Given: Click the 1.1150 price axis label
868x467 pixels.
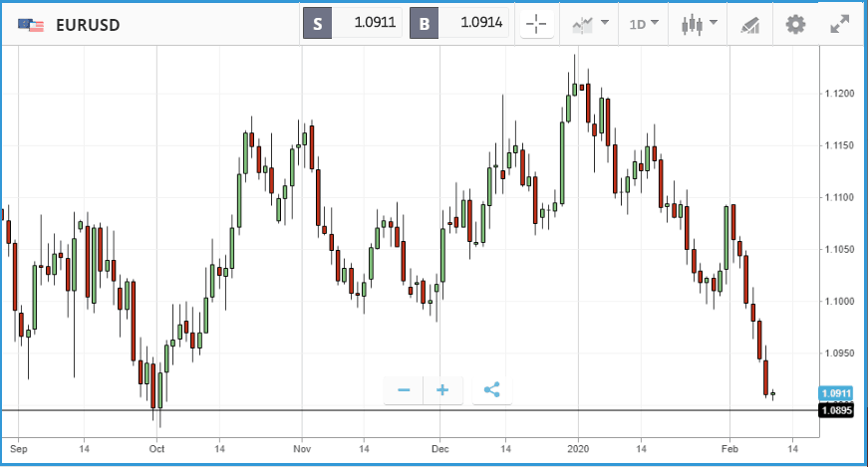Looking at the screenshot, I should 839,145.
